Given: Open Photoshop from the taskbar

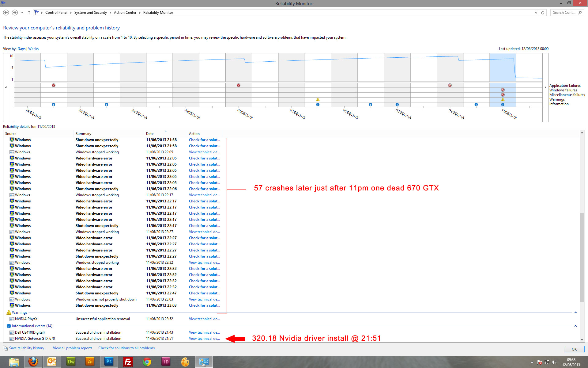Looking at the screenshot, I should point(109,362).
